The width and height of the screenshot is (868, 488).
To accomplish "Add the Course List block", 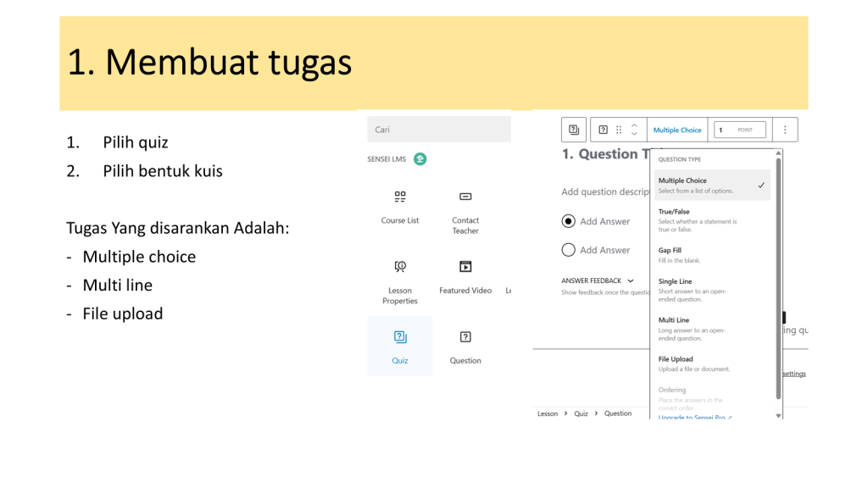I will click(400, 206).
